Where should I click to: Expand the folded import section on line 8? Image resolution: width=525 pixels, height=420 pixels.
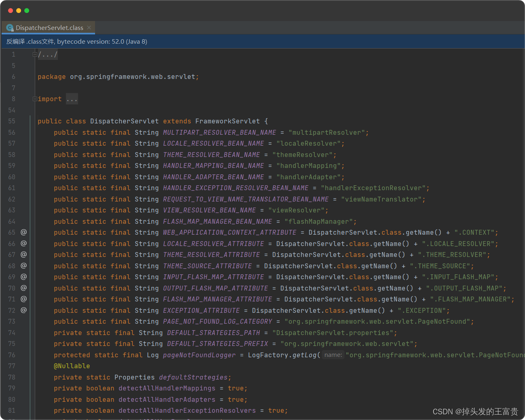pos(35,99)
